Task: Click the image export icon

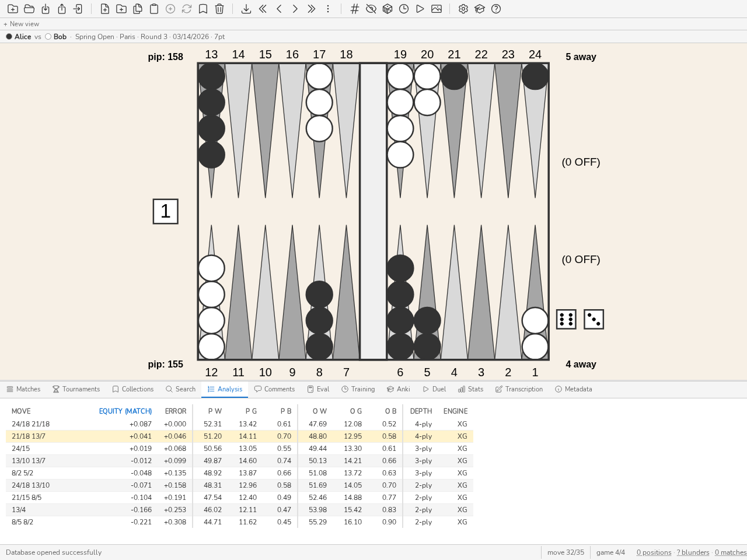Action: [x=437, y=9]
